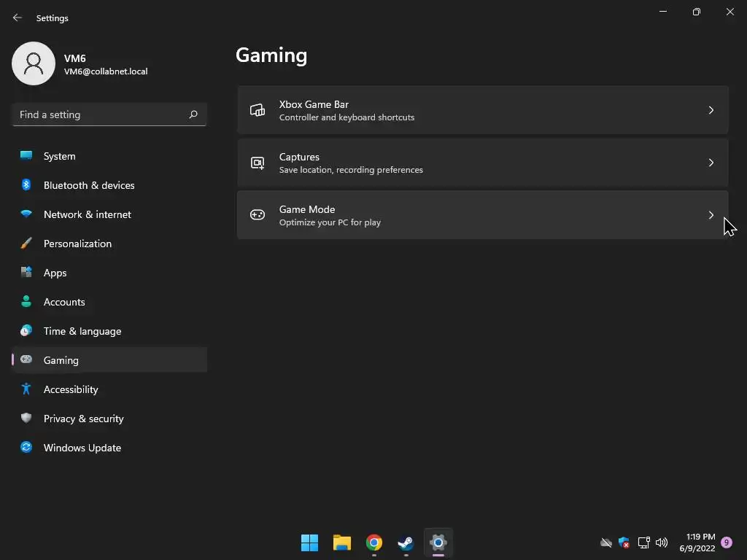Click the Accessibility figure icon

click(26, 389)
